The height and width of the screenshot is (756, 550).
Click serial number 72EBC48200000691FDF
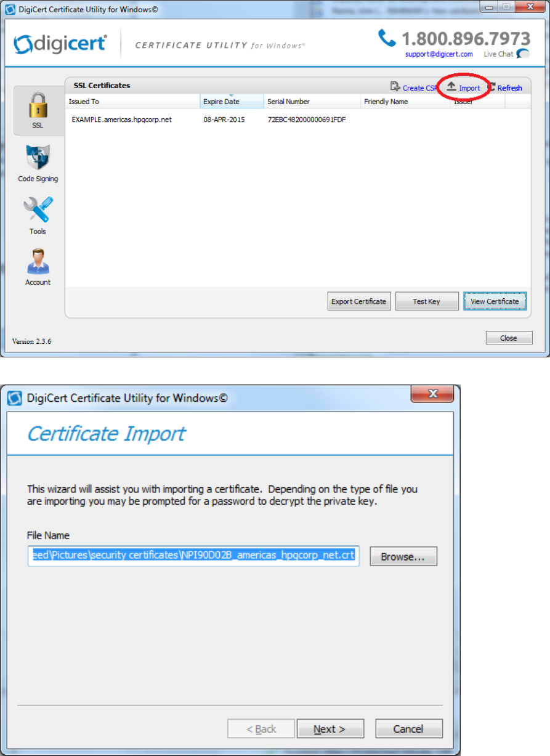306,120
